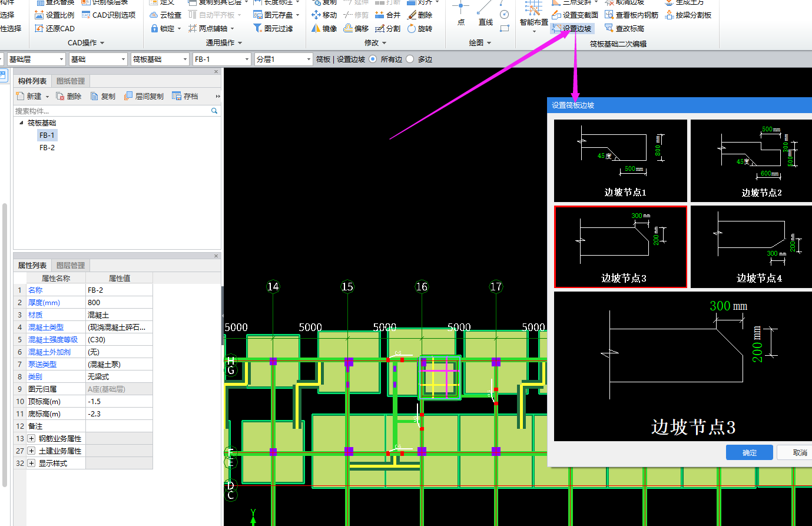Click 取消 to cancel slope dialog
This screenshot has height=526, width=812.
[795, 452]
